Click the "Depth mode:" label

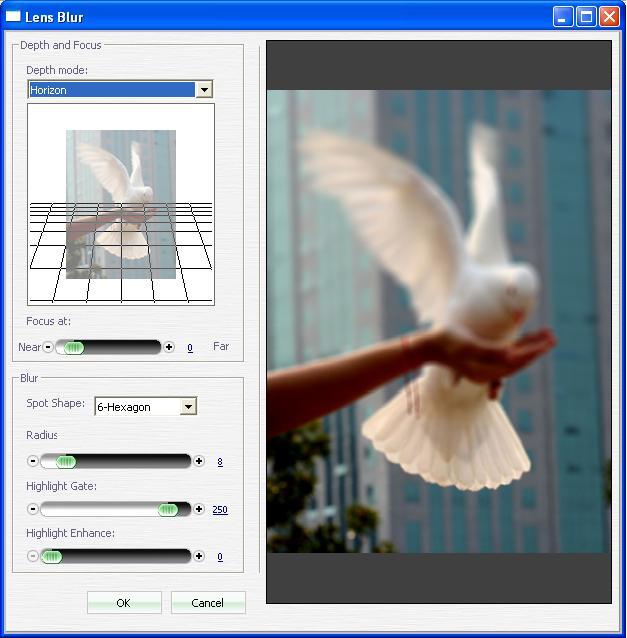point(57,70)
